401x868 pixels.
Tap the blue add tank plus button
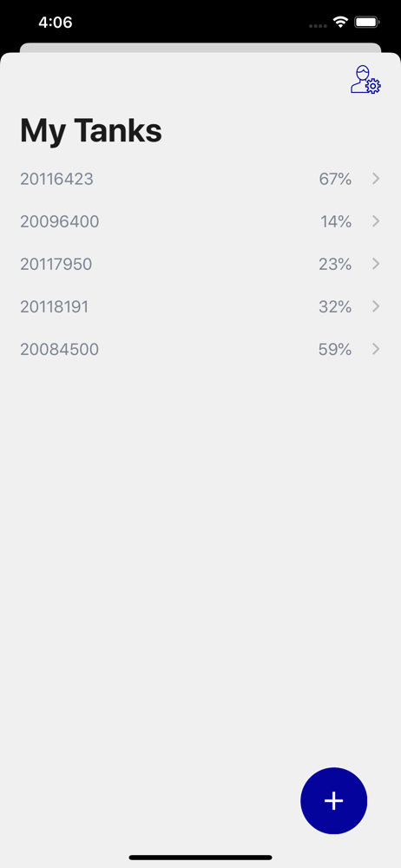coord(333,800)
